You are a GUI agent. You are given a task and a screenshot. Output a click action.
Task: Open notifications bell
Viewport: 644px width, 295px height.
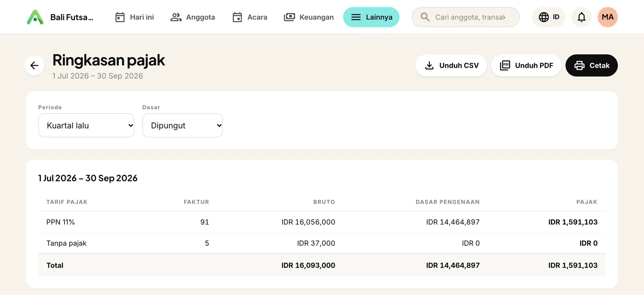582,17
